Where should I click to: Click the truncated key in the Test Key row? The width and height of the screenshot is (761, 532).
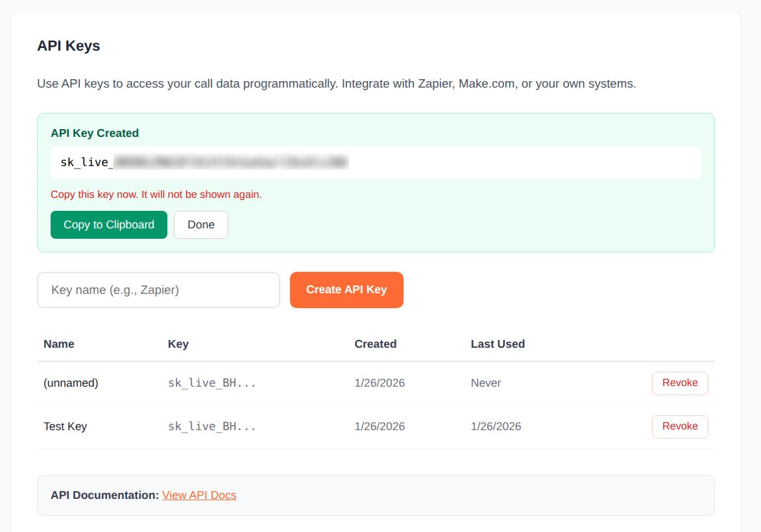pos(211,426)
